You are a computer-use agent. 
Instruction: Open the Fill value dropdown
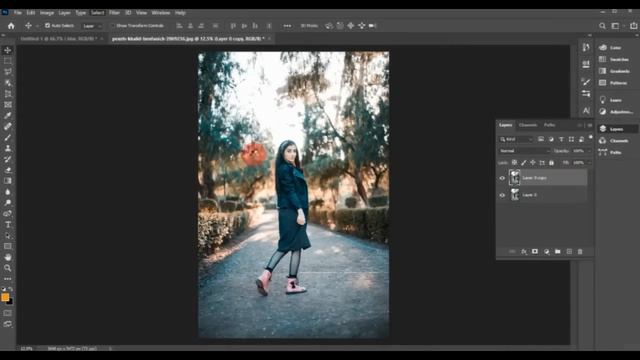click(589, 162)
